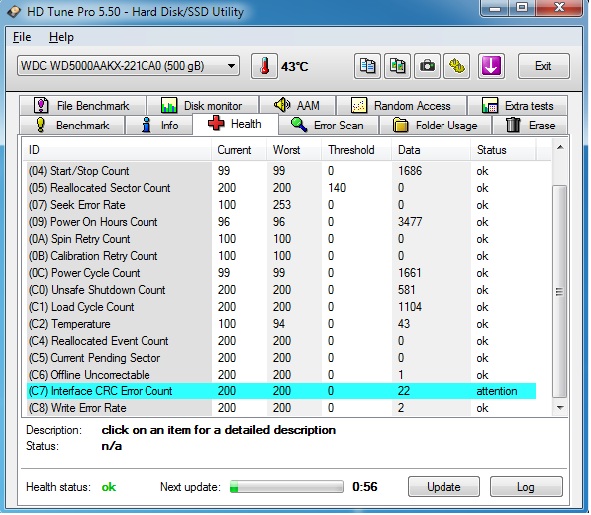Viewport: 591px width, 515px height.
Task: Select the Health tab
Action: coord(236,124)
